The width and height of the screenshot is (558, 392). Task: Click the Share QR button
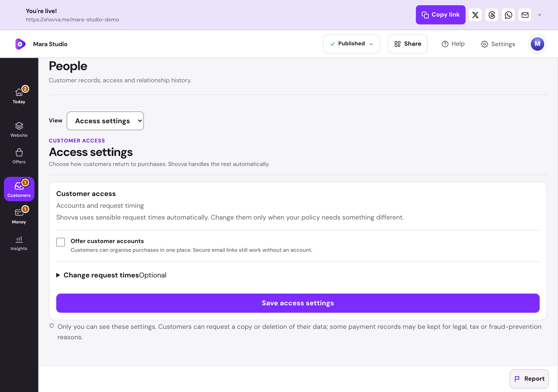408,44
